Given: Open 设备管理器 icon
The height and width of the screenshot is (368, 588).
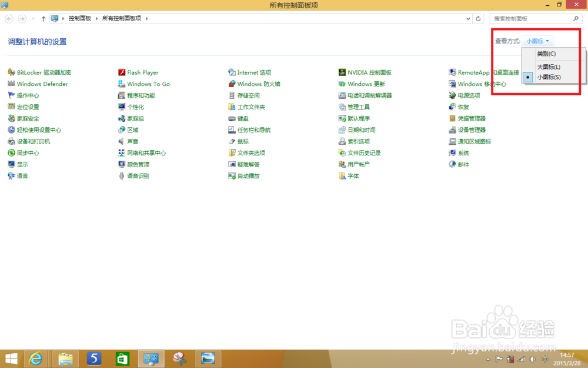Looking at the screenshot, I should [452, 130].
